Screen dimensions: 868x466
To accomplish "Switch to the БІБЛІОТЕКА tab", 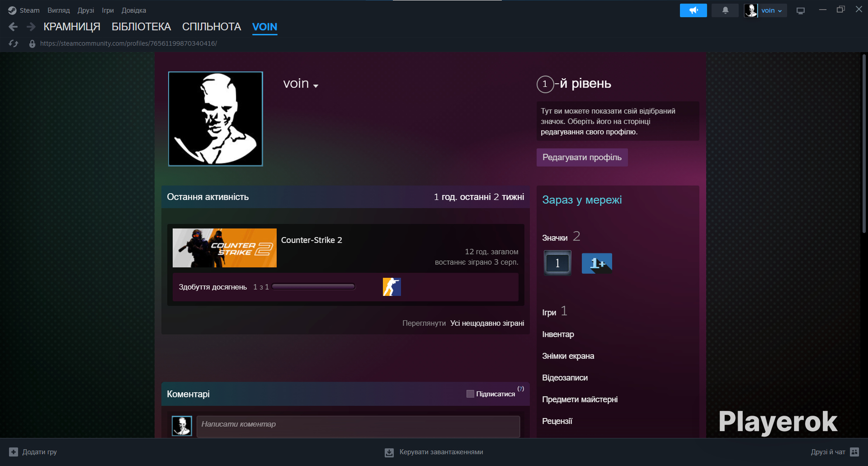I will [x=141, y=27].
